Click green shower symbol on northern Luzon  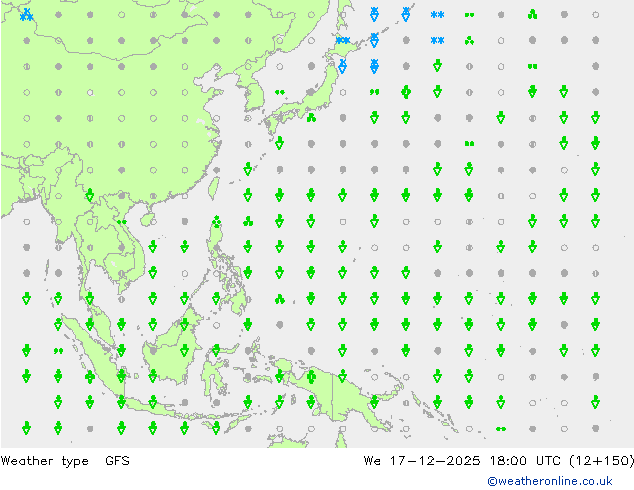click(217, 221)
